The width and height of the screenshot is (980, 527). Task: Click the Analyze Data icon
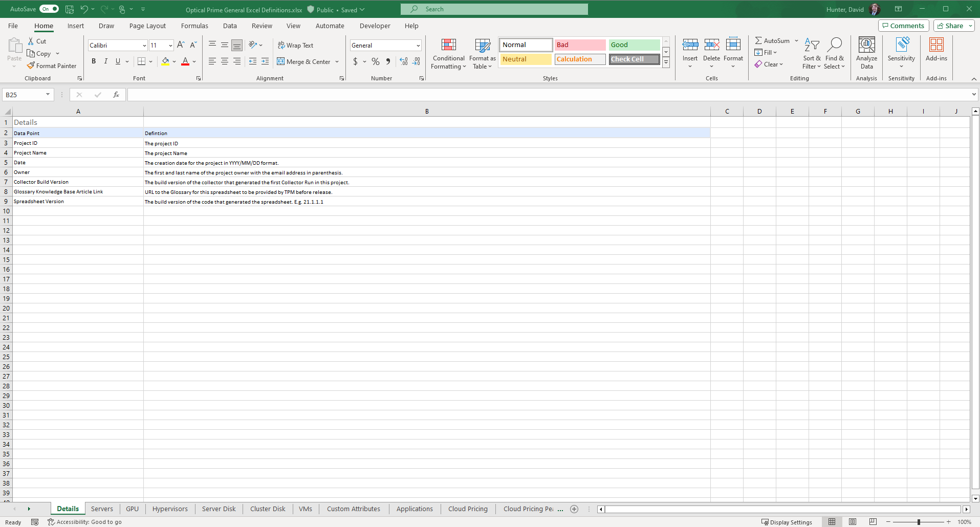point(866,53)
